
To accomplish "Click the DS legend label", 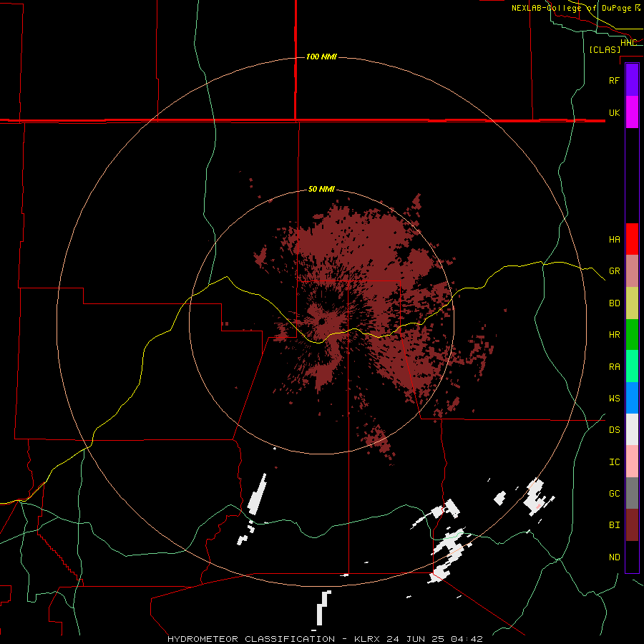I will (x=614, y=429).
